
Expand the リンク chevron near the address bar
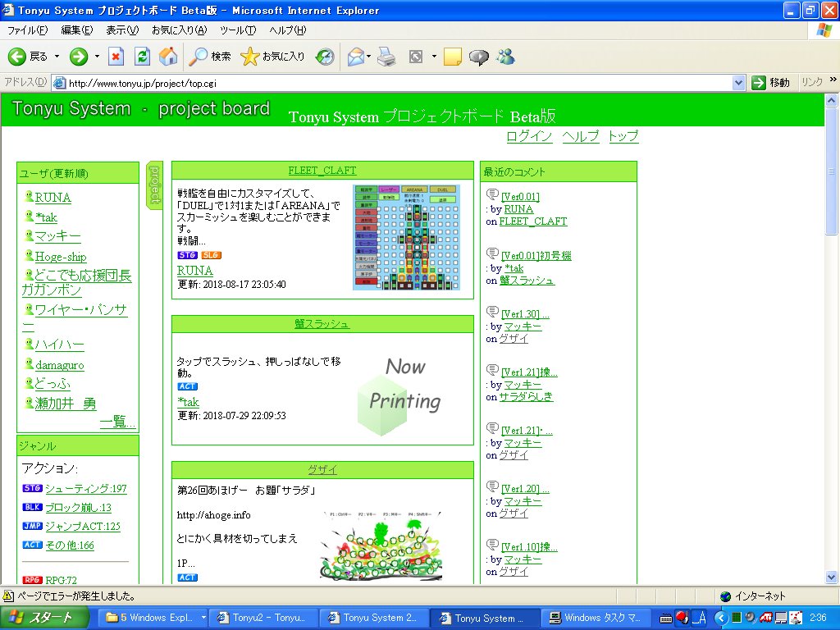tap(832, 82)
